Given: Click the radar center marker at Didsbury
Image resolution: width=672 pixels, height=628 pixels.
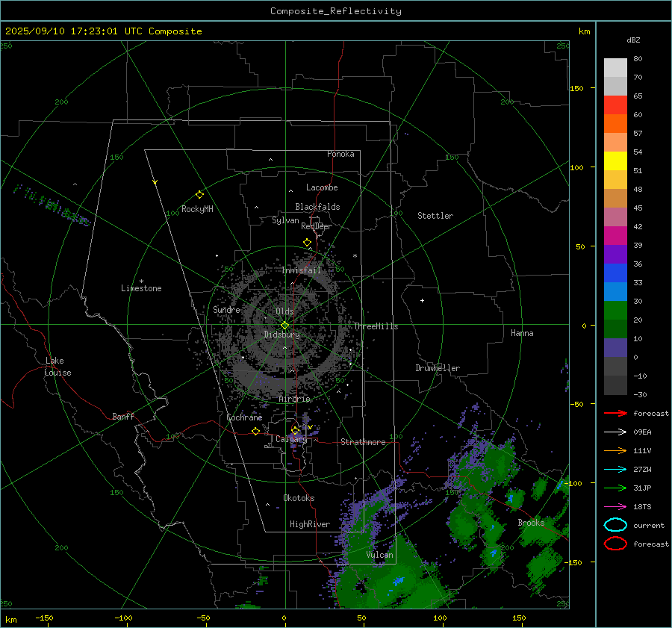Looking at the screenshot, I should click(x=284, y=326).
